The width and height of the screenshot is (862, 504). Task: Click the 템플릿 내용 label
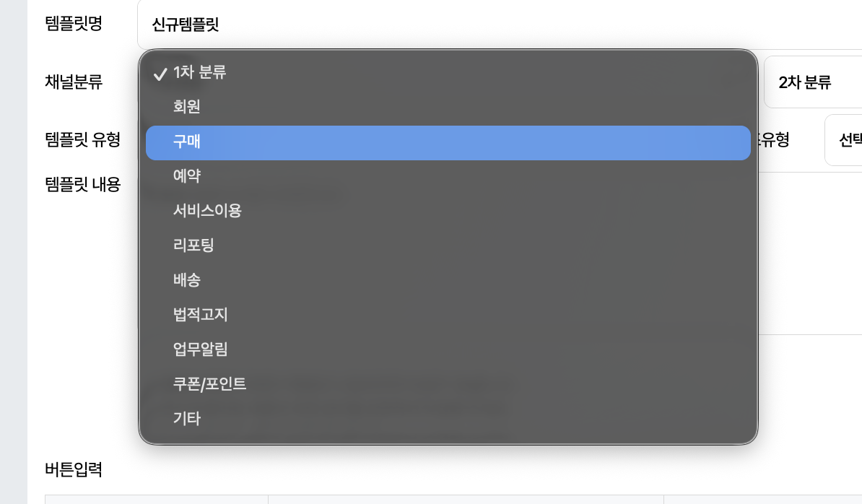[x=82, y=185]
